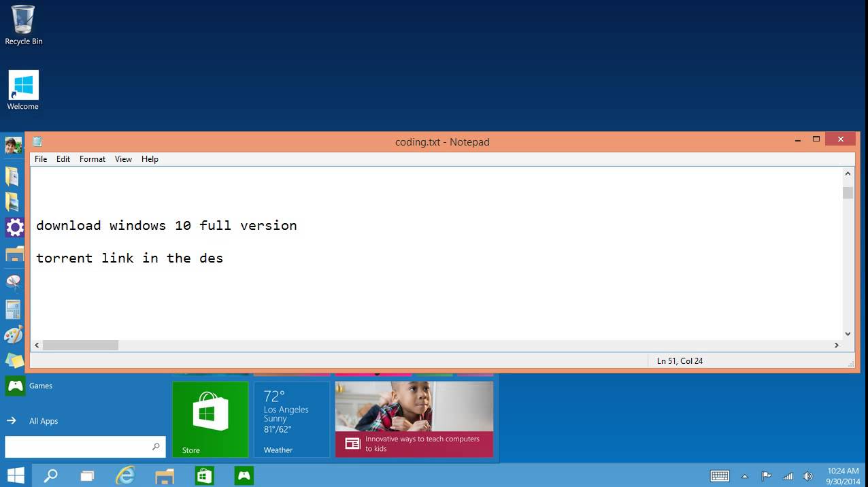Open the Welcome desktop shortcut

click(x=23, y=90)
